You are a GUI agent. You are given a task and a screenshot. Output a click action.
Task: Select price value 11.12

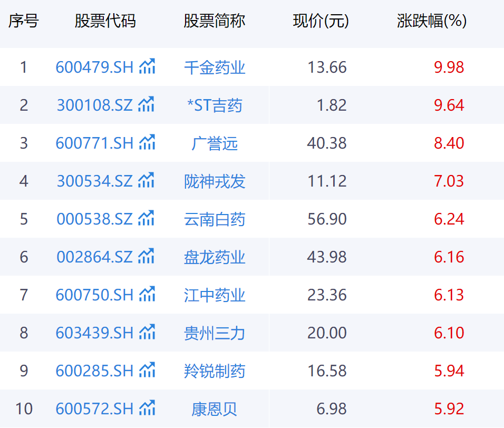coord(327,181)
